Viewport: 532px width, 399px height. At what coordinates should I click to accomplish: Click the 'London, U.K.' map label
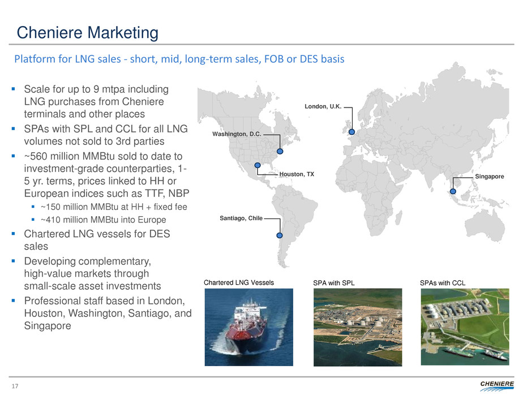coord(323,106)
